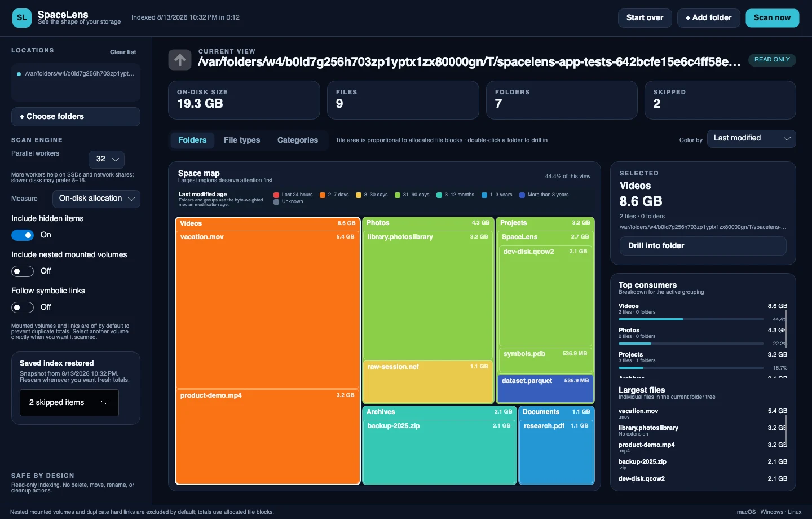
Task: Click dev-disk.qcow2 in Largest files
Action: point(703,479)
